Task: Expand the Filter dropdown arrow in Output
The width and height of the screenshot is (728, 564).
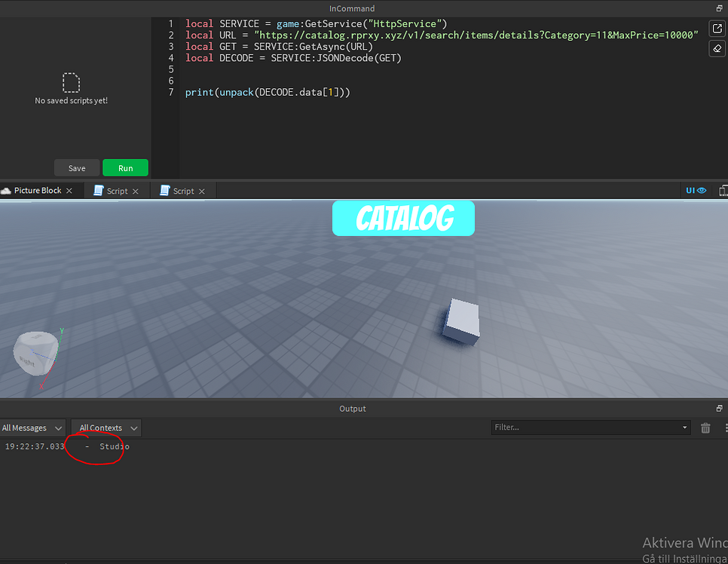Action: tap(684, 427)
